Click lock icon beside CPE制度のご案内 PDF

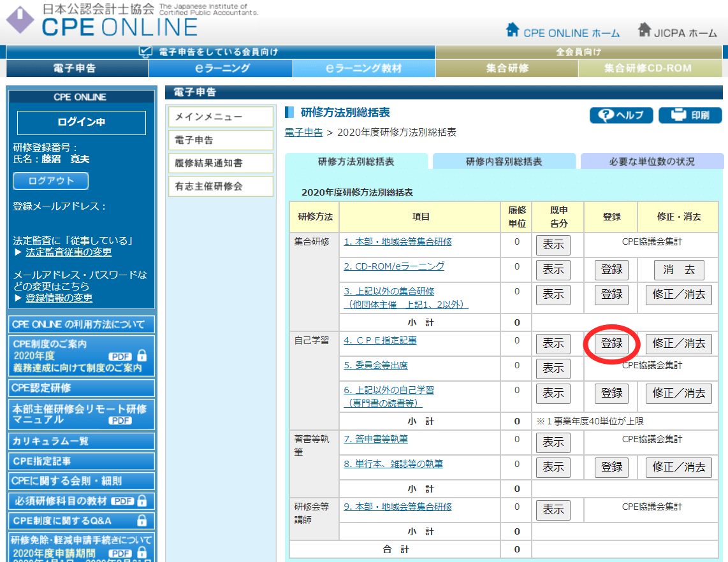pos(142,356)
